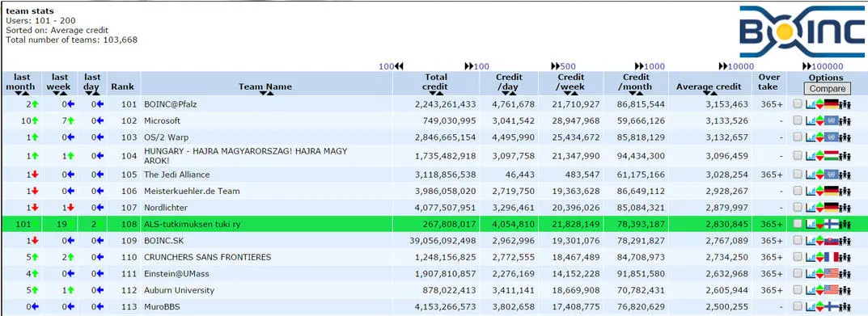868x316 pixels.
Task: Open the graph icon for MuroBBS
Action: 811,306
